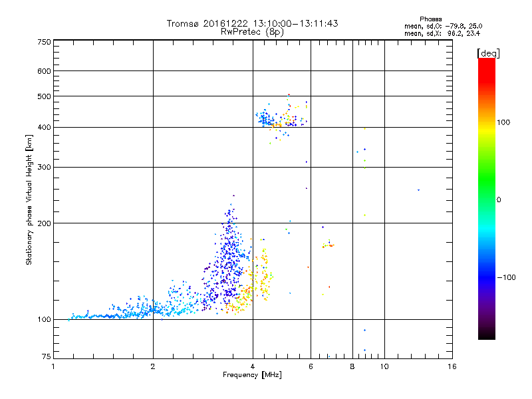The image size is (532, 399).
Task: Click the colorbar tick label "0"
Action: (499, 200)
